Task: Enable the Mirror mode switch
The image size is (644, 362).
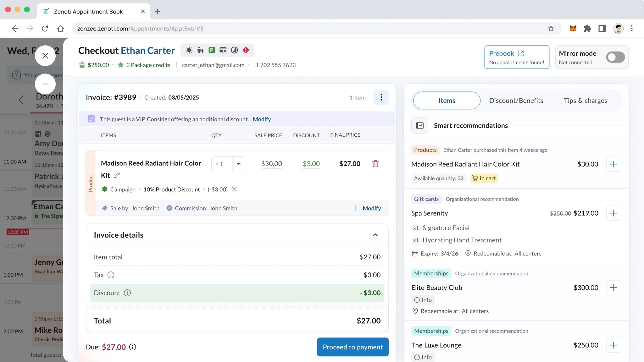Action: tap(615, 57)
